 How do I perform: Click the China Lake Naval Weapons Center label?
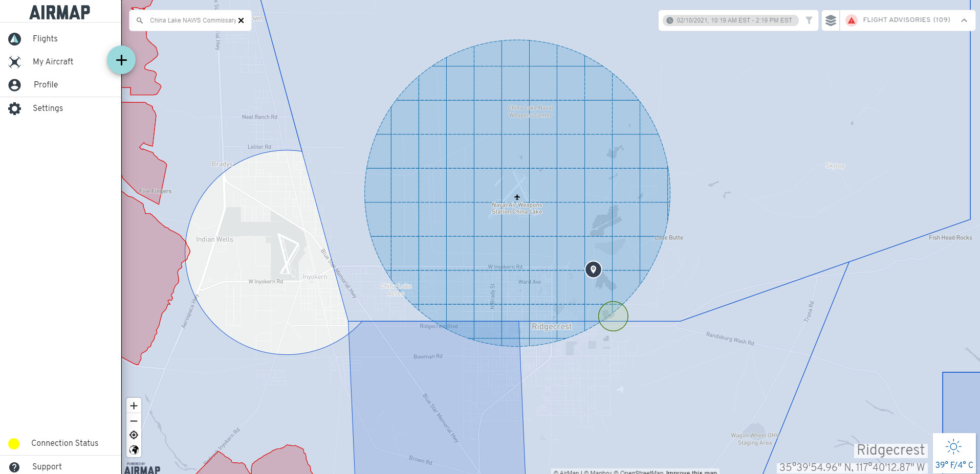click(x=531, y=111)
